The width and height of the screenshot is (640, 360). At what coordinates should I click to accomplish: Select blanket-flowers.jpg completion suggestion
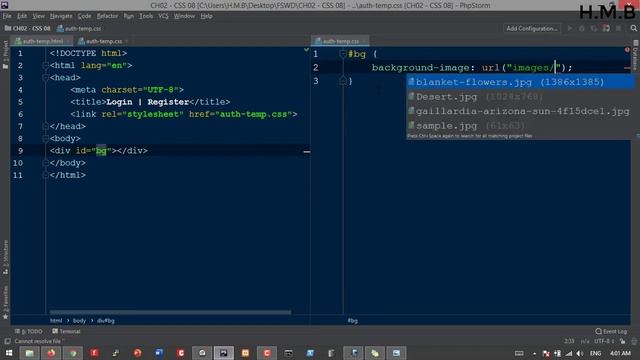(520, 82)
